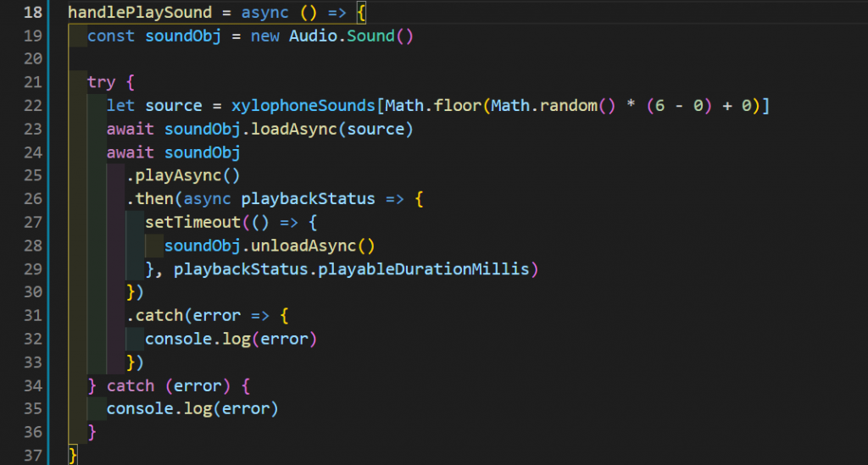
Task: Click the error parameter on line 34
Action: [x=198, y=386]
